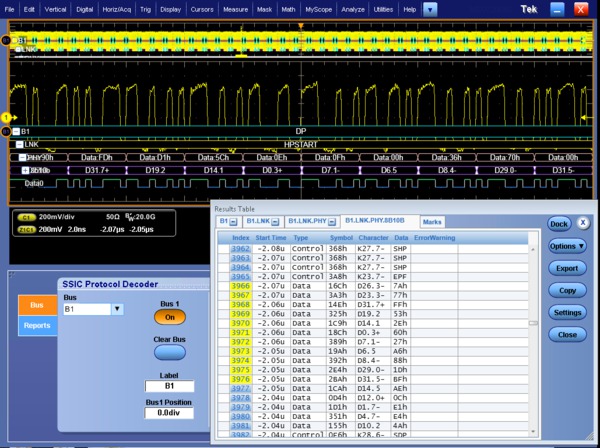Image resolution: width=600 pixels, height=448 pixels.
Task: Collapse the PHY layer row
Action: click(23, 158)
